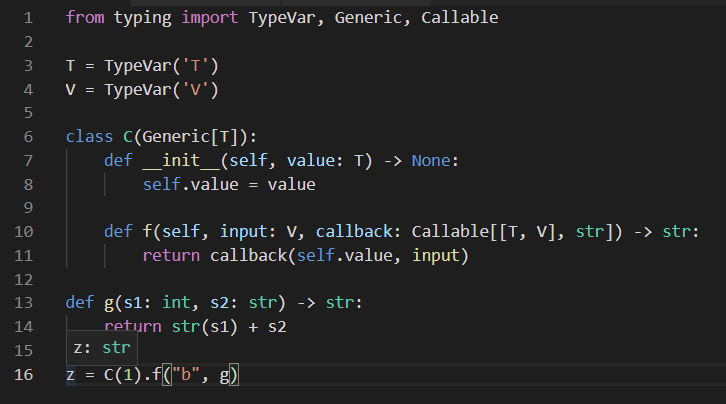726x404 pixels.
Task: Click the 'T' string literal on line 3
Action: tap(195, 66)
